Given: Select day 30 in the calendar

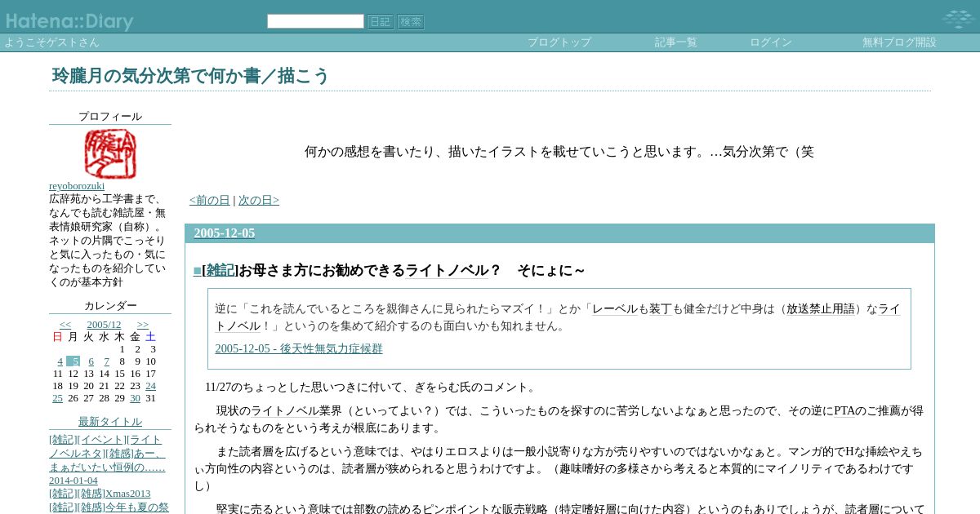Looking at the screenshot, I should coord(136,398).
